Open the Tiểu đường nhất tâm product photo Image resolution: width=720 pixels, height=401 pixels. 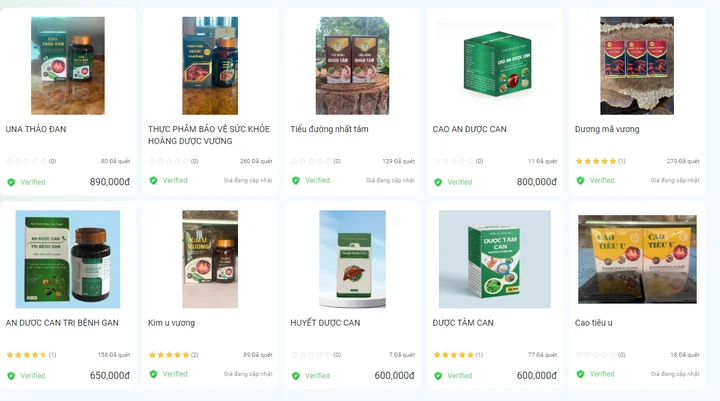tap(353, 66)
